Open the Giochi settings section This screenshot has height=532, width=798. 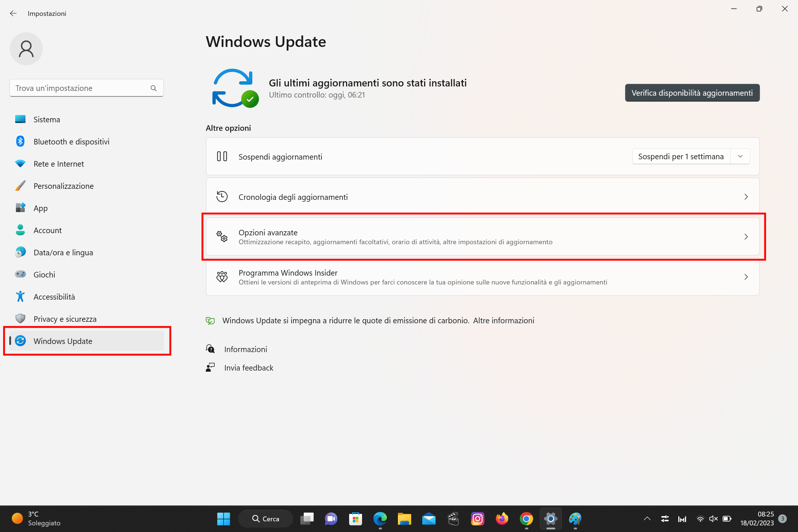pos(44,274)
